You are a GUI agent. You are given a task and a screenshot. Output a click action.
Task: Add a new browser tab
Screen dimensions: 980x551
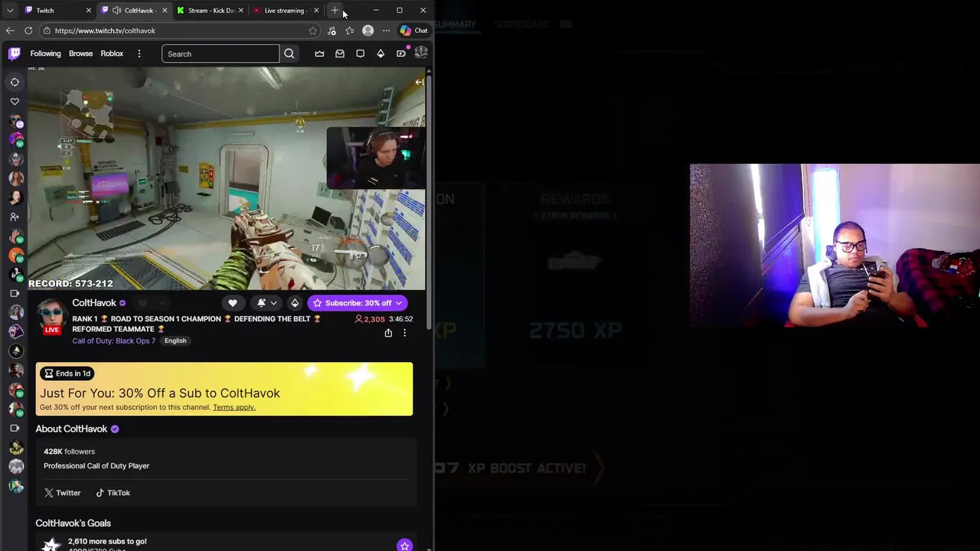(x=335, y=10)
